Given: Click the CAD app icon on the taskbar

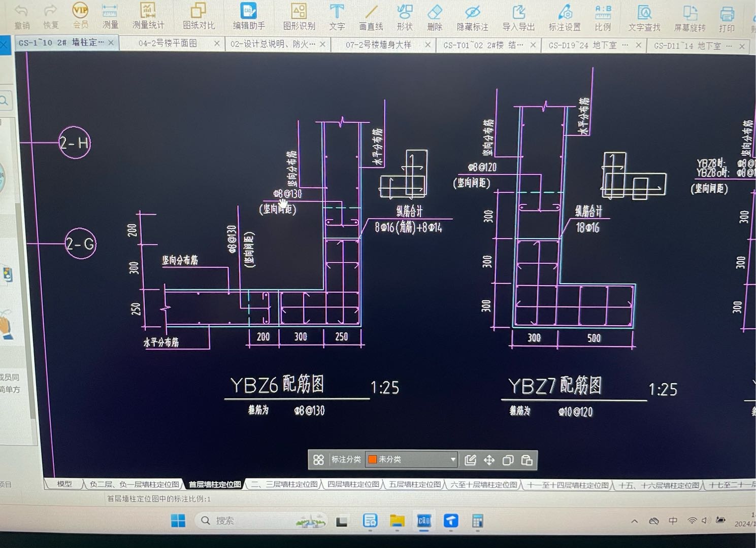Looking at the screenshot, I should tap(424, 521).
